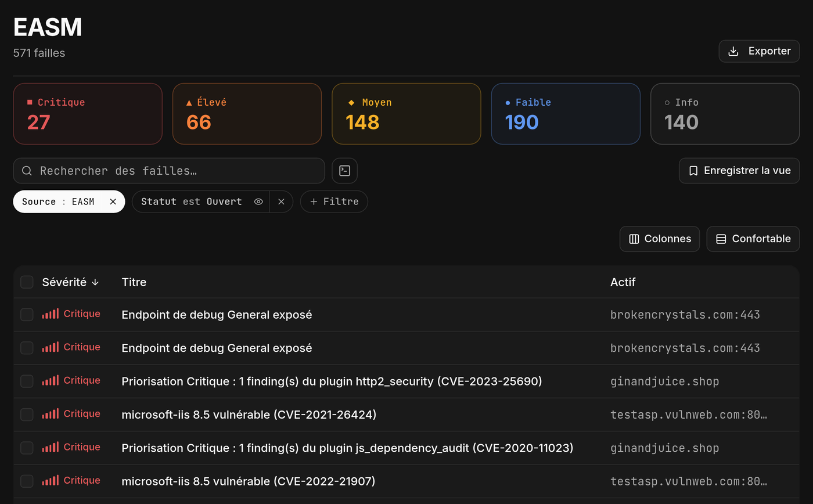Screen dimensions: 813x504
Task: Click testasp.vulnweb.com asset in CVE-2022-21907 row
Action: (x=689, y=481)
